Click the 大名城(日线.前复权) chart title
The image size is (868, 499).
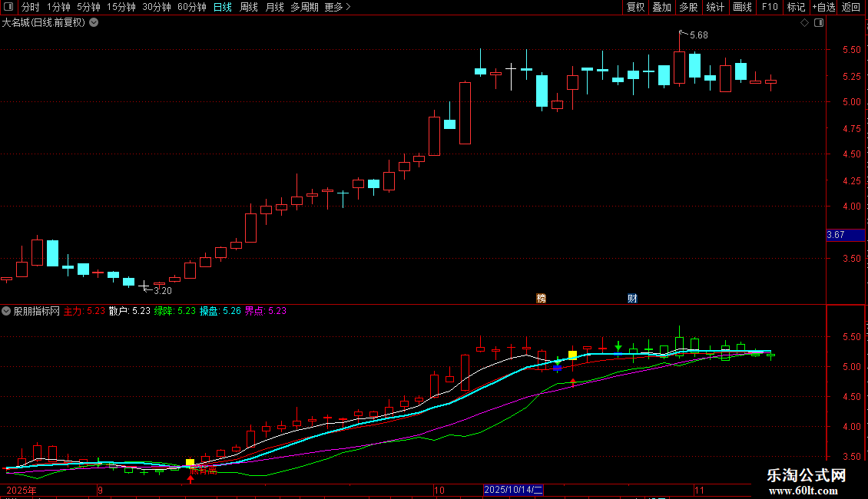pyautogui.click(x=44, y=23)
